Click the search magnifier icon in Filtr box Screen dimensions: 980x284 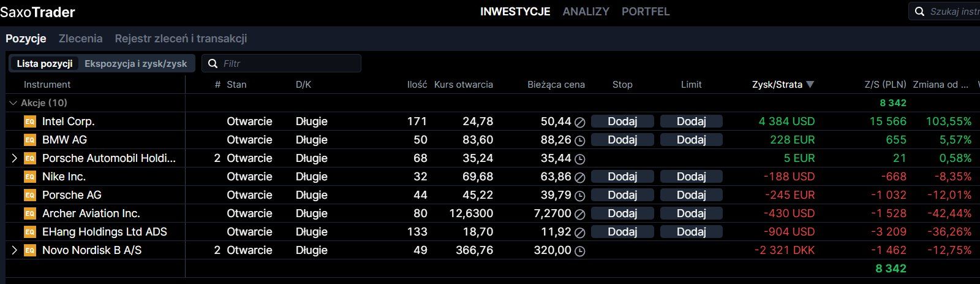coord(213,63)
